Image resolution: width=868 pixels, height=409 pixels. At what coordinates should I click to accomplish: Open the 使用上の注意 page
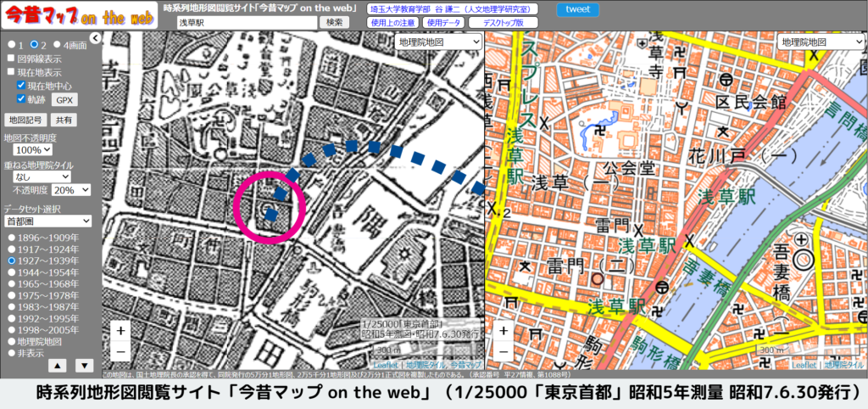point(393,23)
